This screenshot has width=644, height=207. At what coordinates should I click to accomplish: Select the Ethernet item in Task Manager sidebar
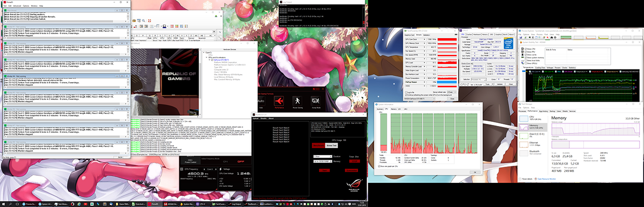pyautogui.click(x=533, y=144)
